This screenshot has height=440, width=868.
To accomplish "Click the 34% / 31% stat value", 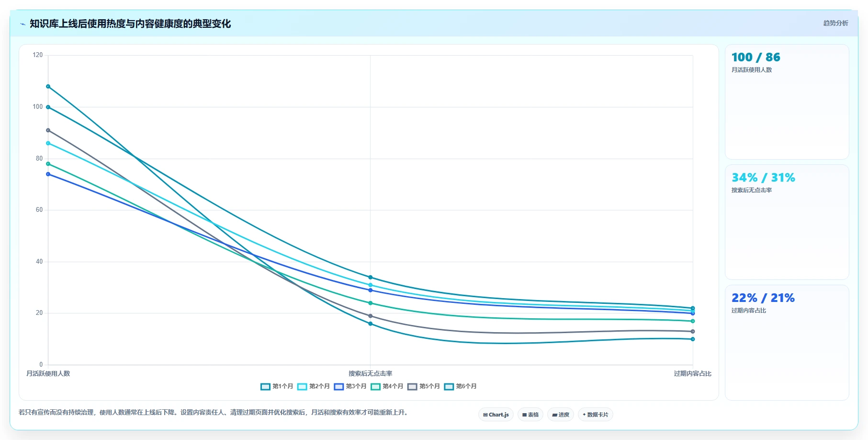I will coord(763,178).
